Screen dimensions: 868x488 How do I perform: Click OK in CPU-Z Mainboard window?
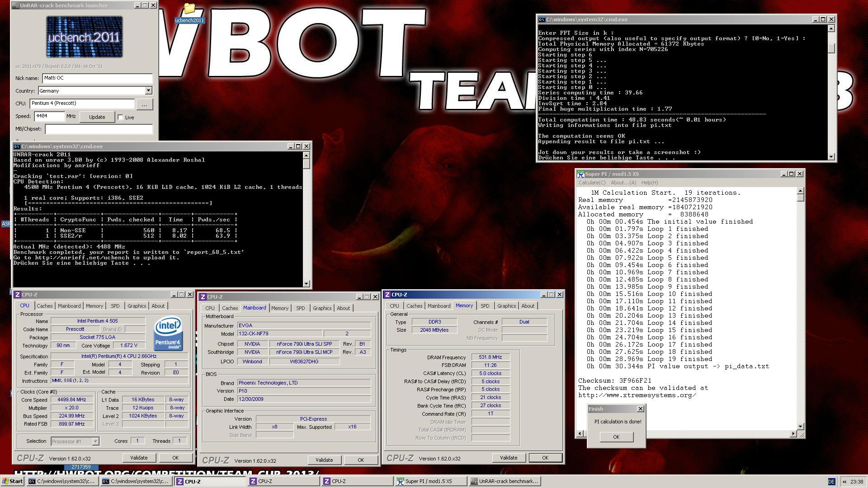361,460
